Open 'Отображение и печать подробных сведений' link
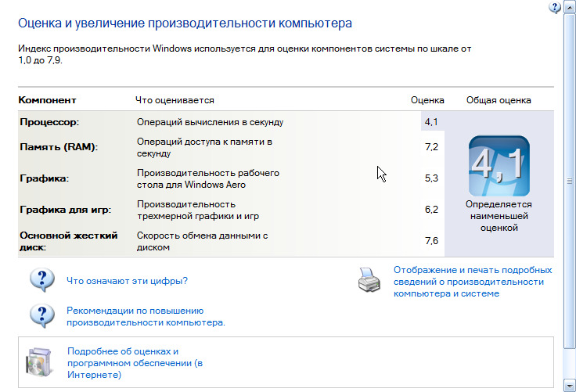This screenshot has height=392, width=576. pos(472,281)
